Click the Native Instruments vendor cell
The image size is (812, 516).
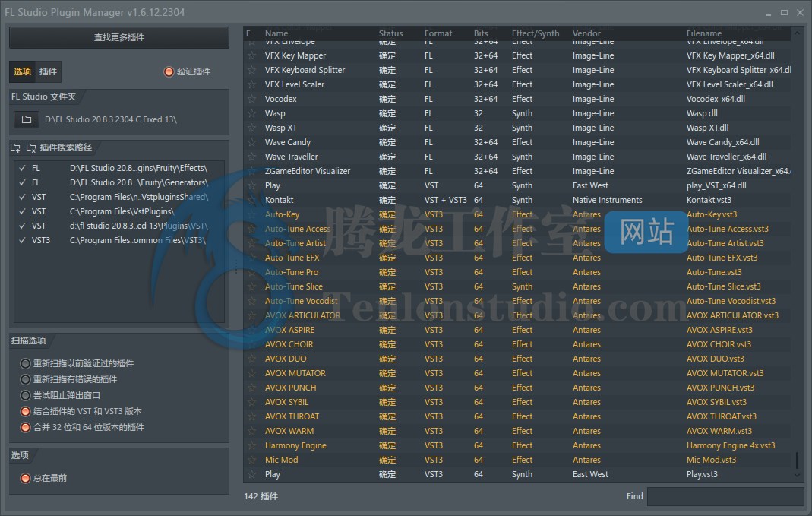pos(608,200)
